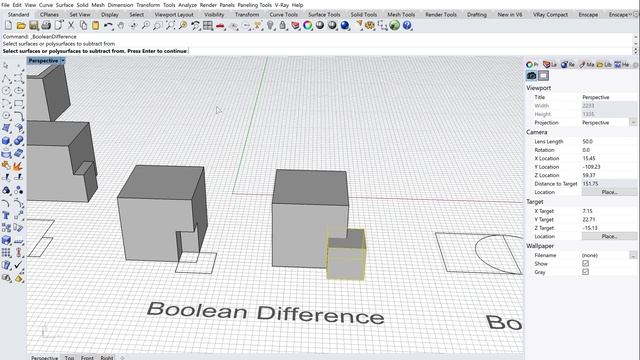This screenshot has height=360, width=640.
Task: Click the Print icon
Action: [x=46, y=26]
